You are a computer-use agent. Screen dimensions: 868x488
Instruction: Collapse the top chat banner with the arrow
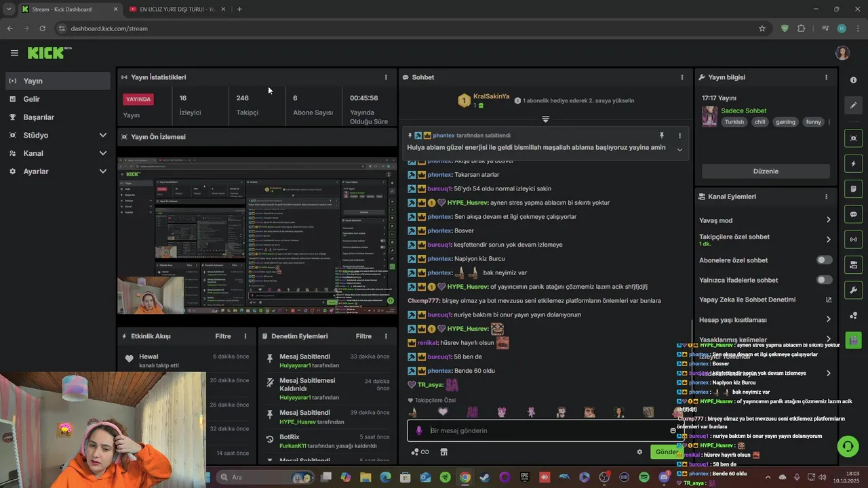545,119
